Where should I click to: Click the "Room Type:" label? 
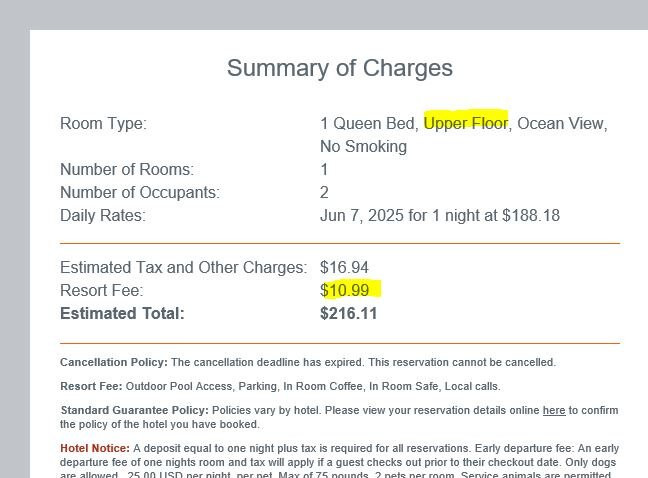click(x=103, y=123)
